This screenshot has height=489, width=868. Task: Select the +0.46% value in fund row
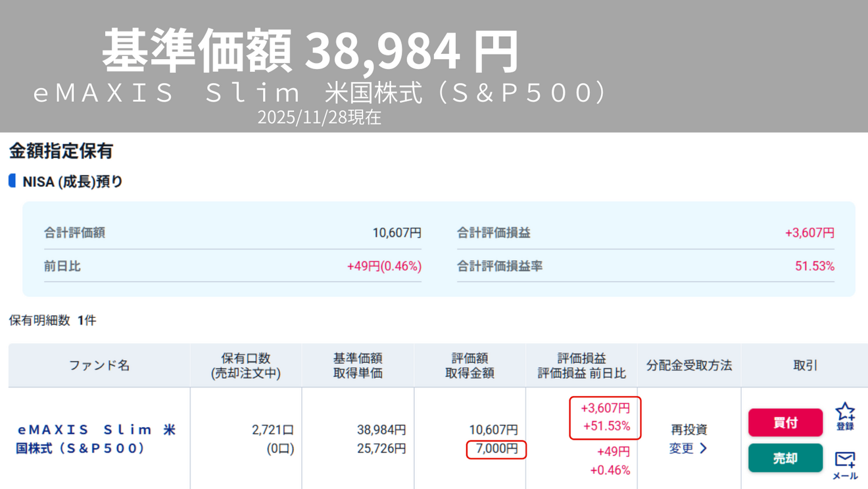(x=610, y=471)
